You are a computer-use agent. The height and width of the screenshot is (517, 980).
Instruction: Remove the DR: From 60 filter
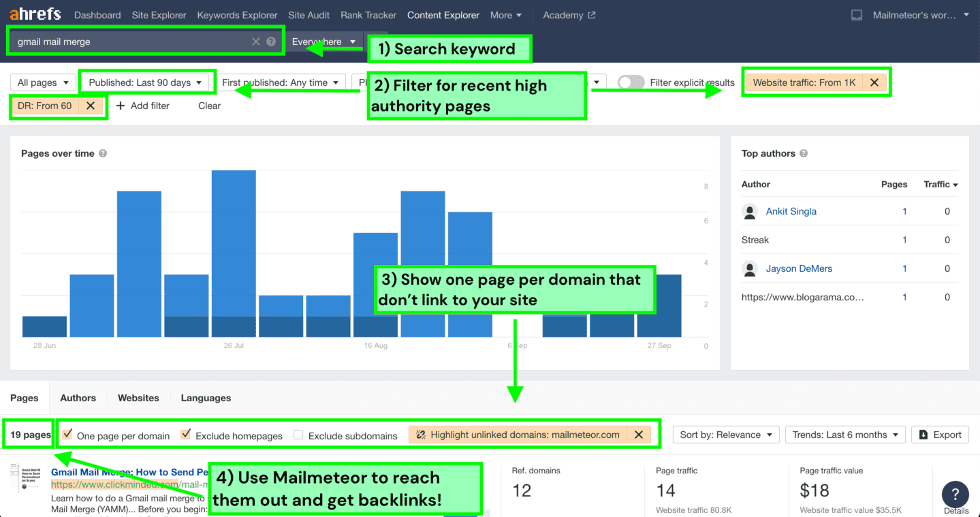point(91,106)
